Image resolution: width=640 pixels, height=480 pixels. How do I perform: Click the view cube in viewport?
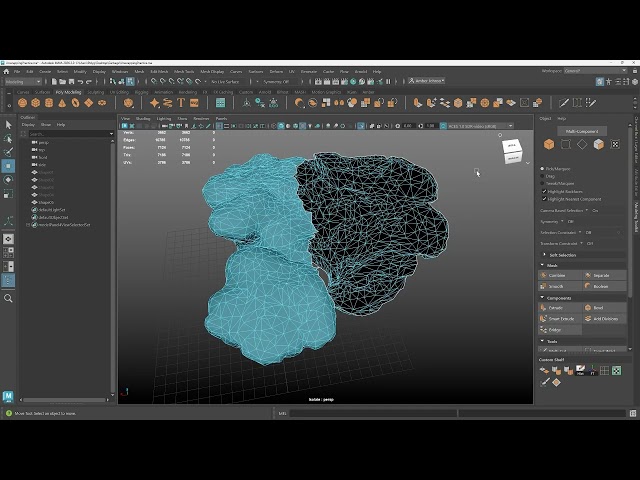512,151
